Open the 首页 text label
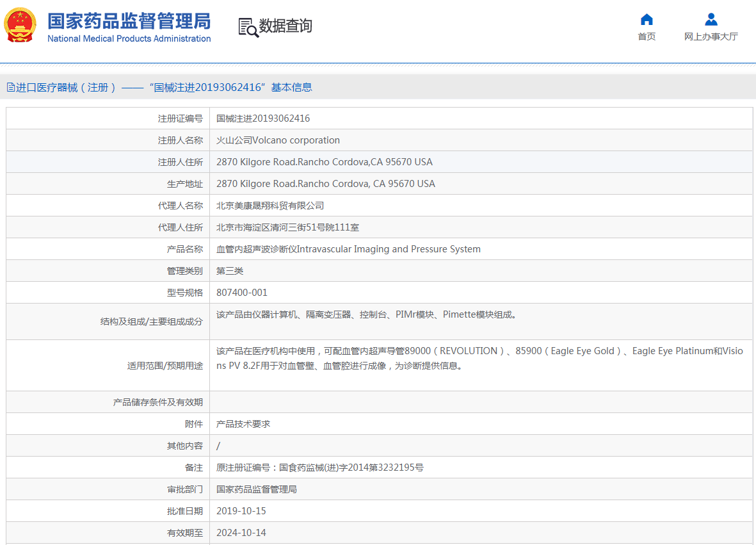Viewport: 756px width, 545px height. 647,37
